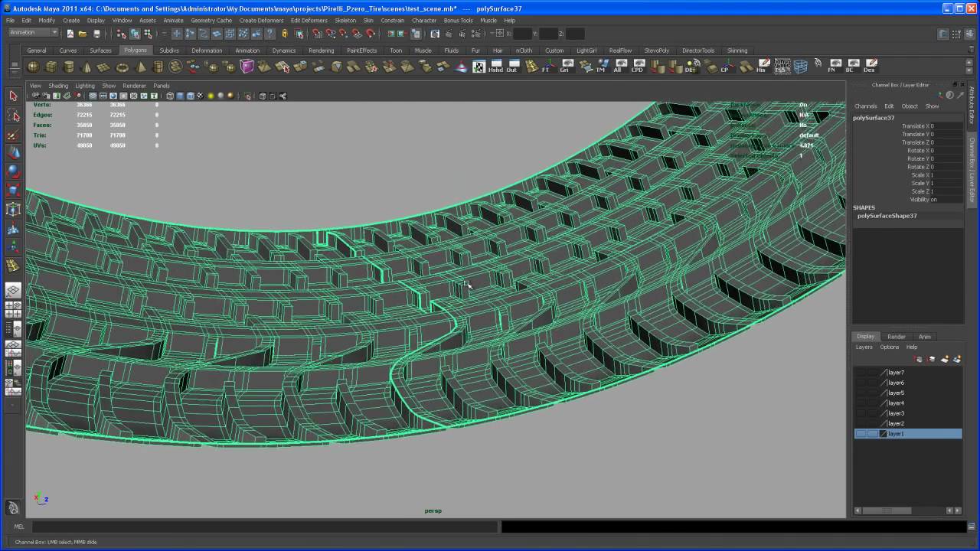
Task: Activate the Rotate tool in toolbox
Action: [x=13, y=171]
